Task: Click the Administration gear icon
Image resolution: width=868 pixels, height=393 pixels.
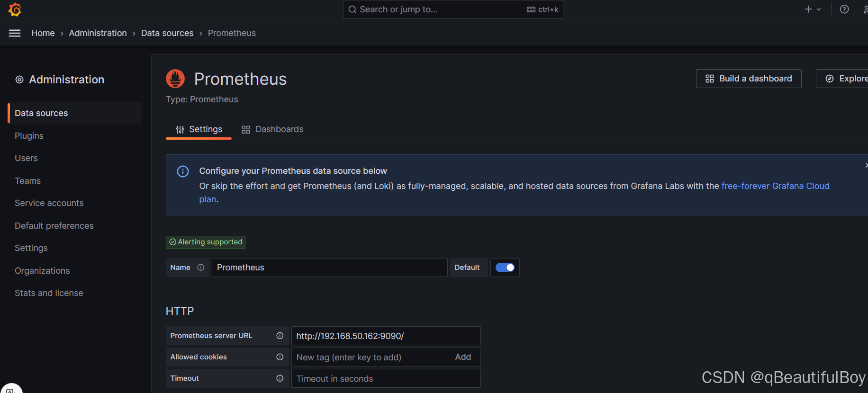Action: [19, 80]
